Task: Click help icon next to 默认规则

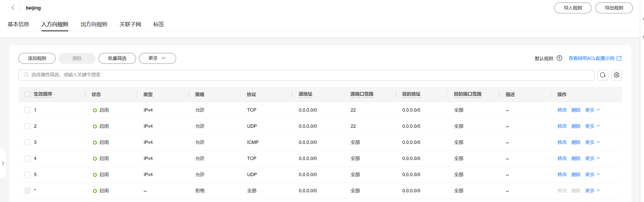Action: coord(559,58)
